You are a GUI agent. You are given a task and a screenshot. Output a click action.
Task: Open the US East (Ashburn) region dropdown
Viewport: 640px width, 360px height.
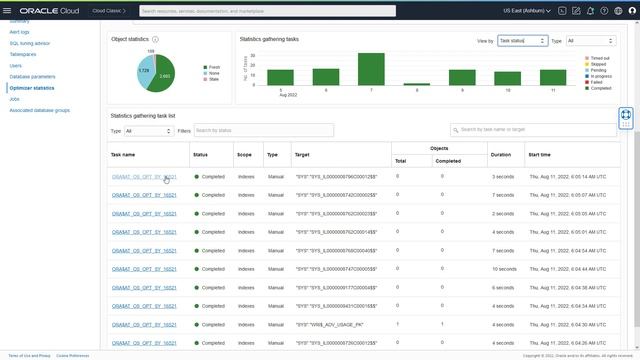(527, 11)
